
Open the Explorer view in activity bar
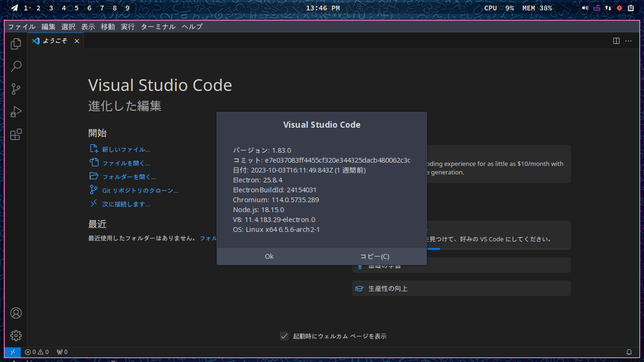coord(16,43)
